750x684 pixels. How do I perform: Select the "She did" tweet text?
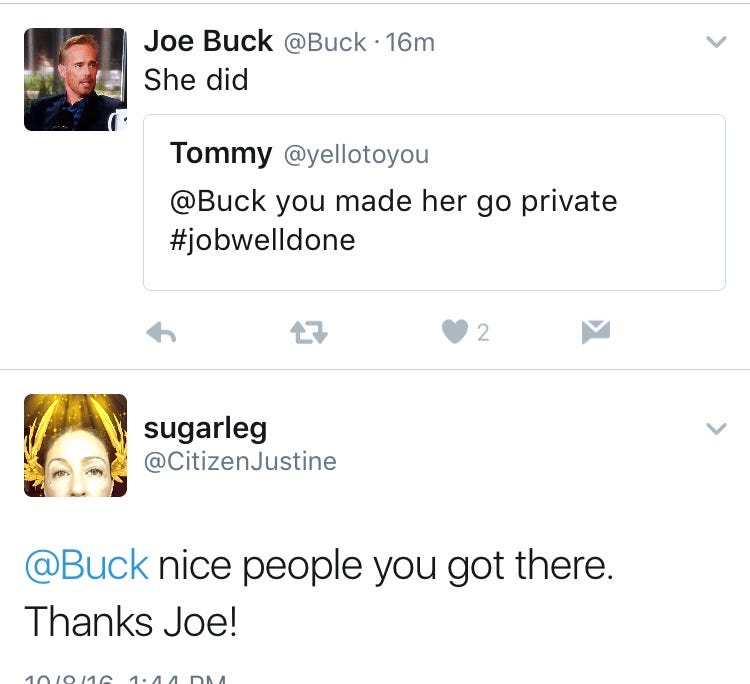[x=196, y=80]
